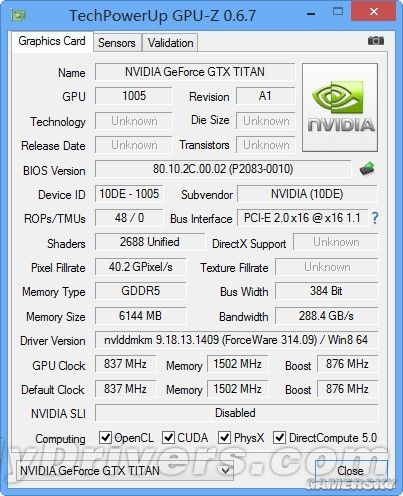Click the Memory Type field GDDR5

tap(140, 291)
